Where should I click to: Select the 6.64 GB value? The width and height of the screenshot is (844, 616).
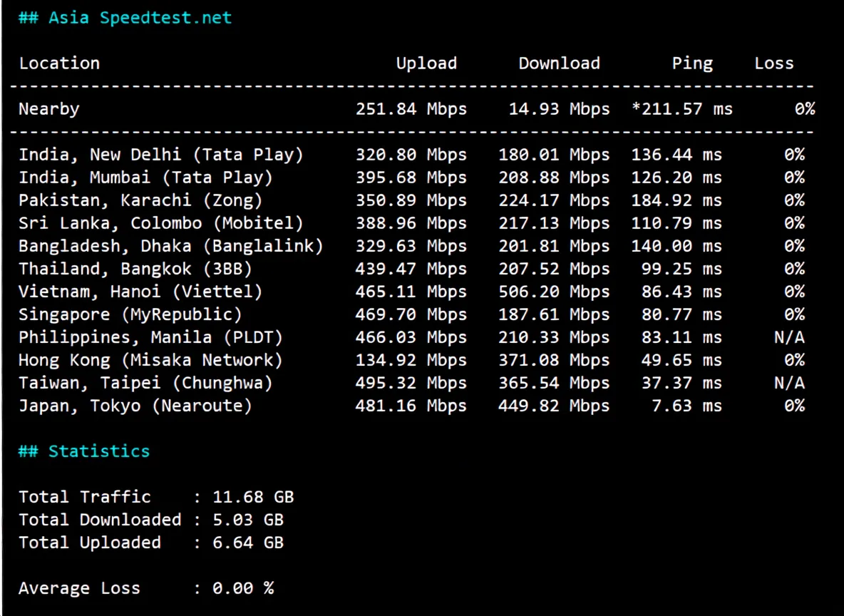click(x=248, y=543)
